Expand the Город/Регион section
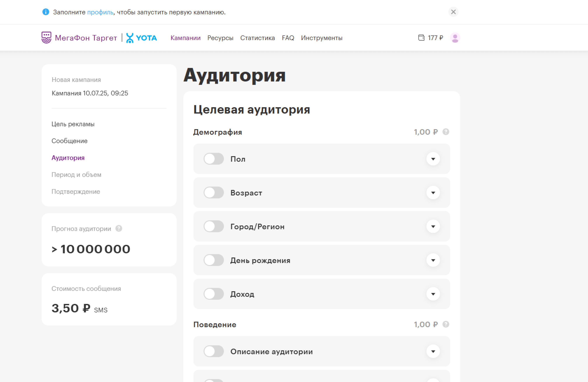 click(x=433, y=226)
